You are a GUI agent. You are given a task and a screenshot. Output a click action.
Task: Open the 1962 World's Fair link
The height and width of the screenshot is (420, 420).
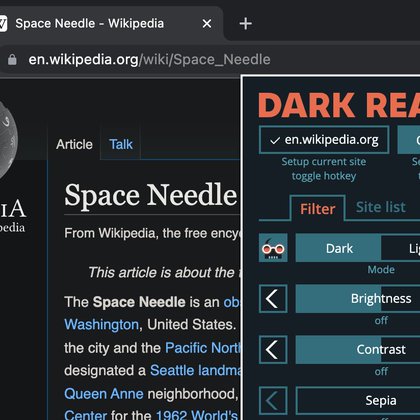click(x=197, y=415)
